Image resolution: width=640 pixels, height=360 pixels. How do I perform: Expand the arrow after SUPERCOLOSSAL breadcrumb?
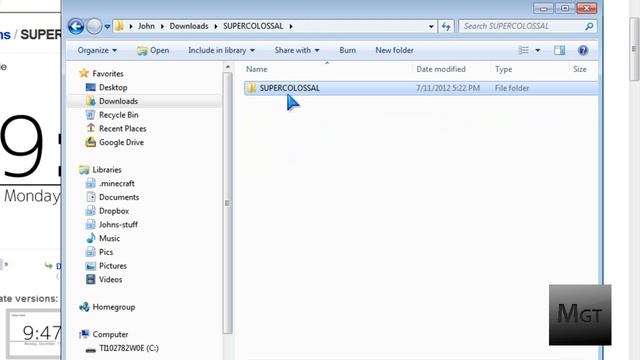pyautogui.click(x=291, y=26)
